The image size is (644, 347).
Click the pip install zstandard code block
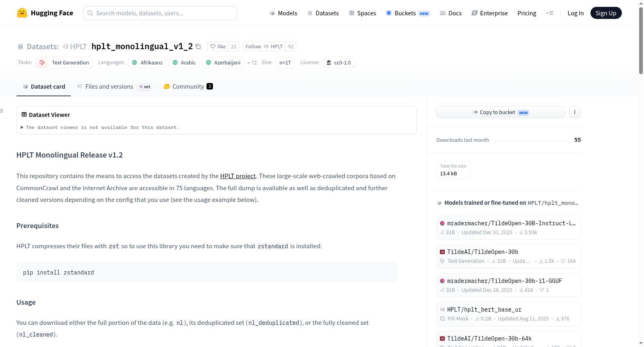pos(207,272)
